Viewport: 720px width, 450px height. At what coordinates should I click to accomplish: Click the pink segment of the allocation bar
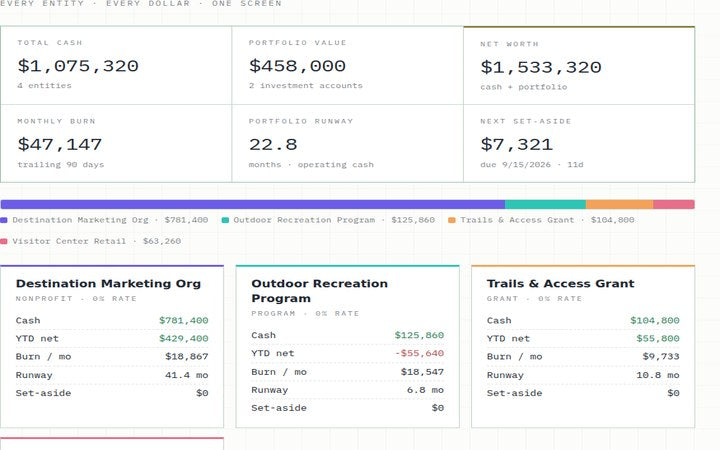pyautogui.click(x=674, y=204)
